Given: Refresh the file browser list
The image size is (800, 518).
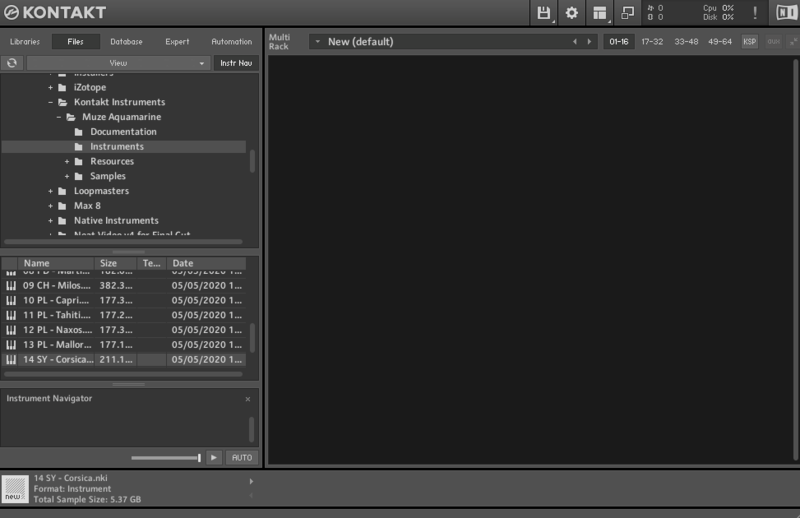Looking at the screenshot, I should pos(12,63).
